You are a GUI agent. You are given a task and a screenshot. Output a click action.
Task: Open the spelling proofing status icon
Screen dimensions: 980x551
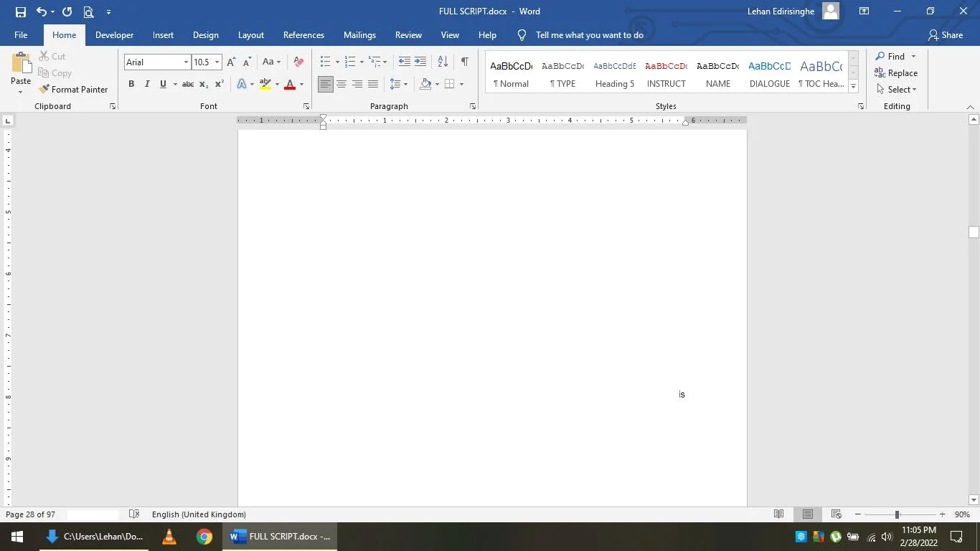tap(134, 514)
